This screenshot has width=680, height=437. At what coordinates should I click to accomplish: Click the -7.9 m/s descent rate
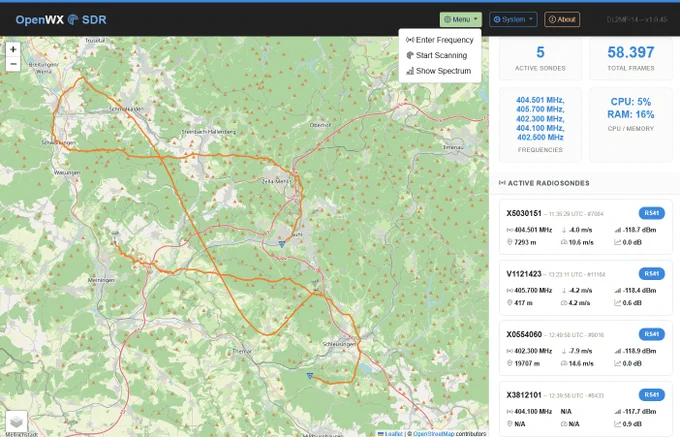pos(581,351)
